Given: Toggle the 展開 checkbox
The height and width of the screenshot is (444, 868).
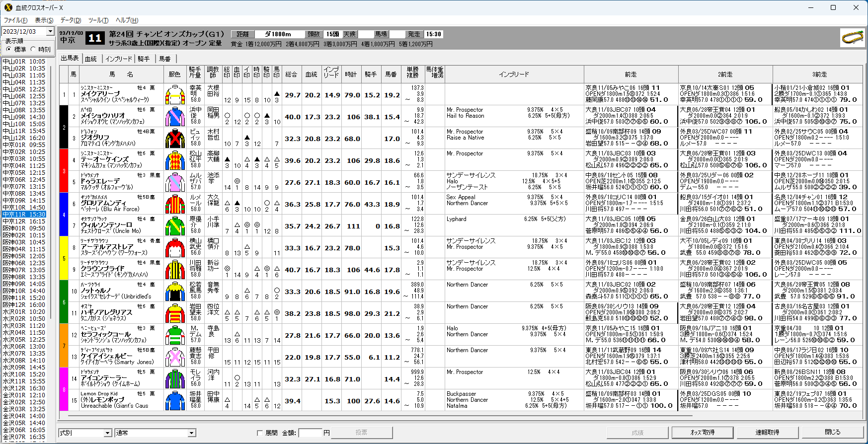Looking at the screenshot, I should point(259,433).
